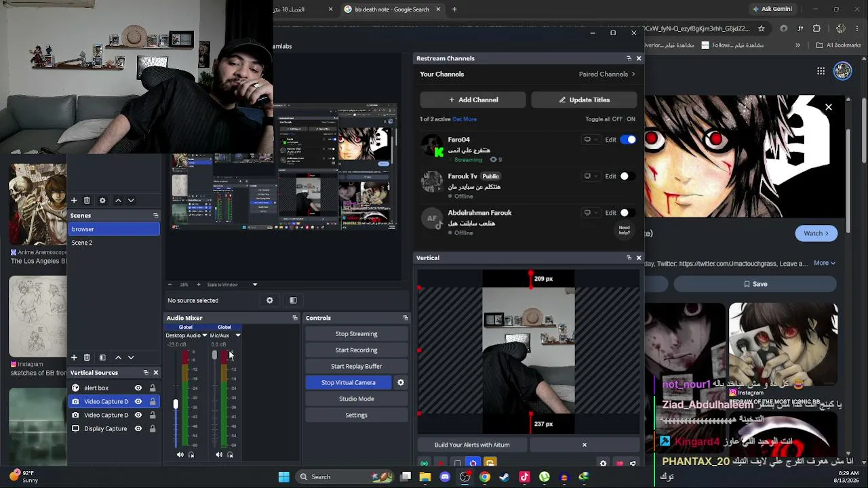Undock the Audio Mixer panel
Image resolution: width=868 pixels, height=488 pixels.
coord(294,318)
